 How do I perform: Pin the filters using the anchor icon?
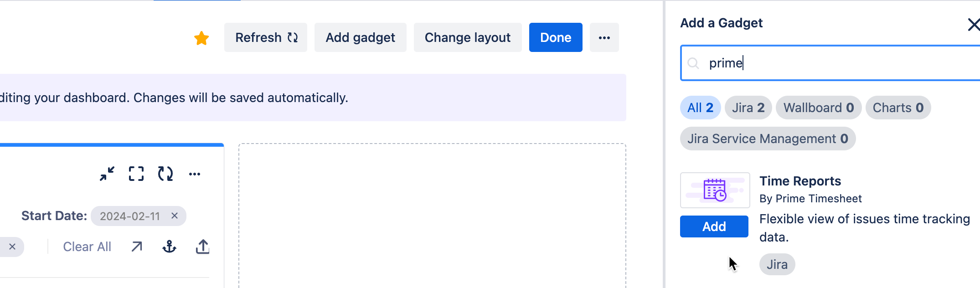pyautogui.click(x=169, y=247)
